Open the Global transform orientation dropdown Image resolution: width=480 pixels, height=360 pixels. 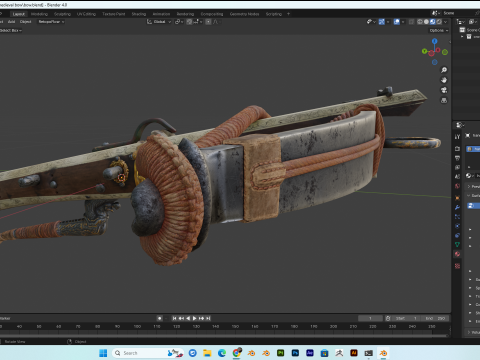tap(159, 22)
